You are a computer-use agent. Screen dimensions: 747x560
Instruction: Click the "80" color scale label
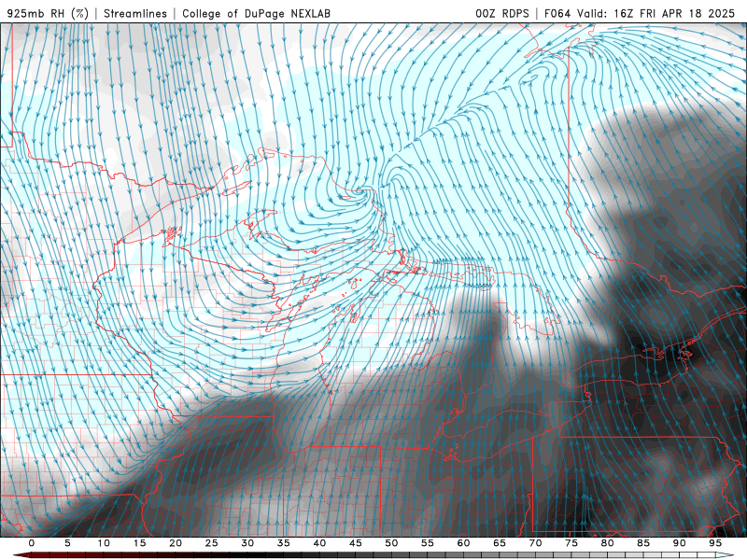607,543
